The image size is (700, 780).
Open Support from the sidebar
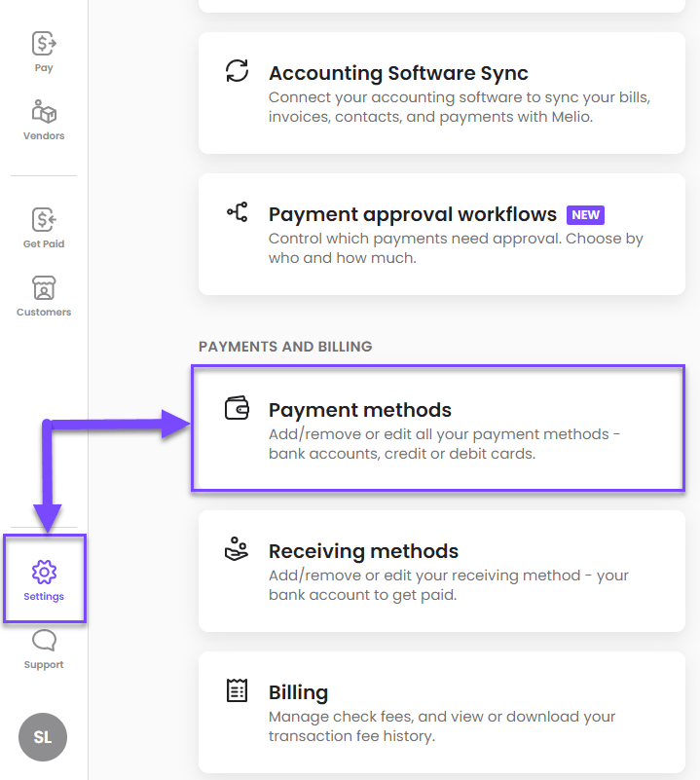click(x=43, y=643)
